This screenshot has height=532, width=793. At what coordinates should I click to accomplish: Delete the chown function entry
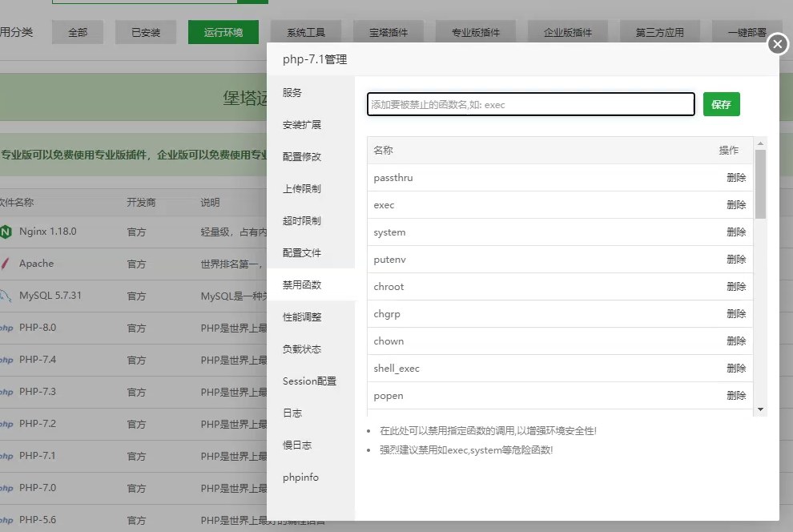tap(736, 341)
